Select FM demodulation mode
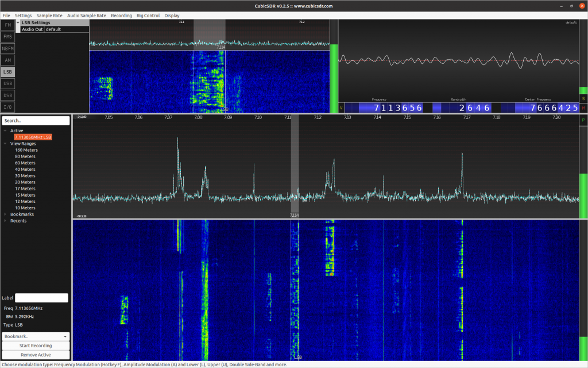 7,25
